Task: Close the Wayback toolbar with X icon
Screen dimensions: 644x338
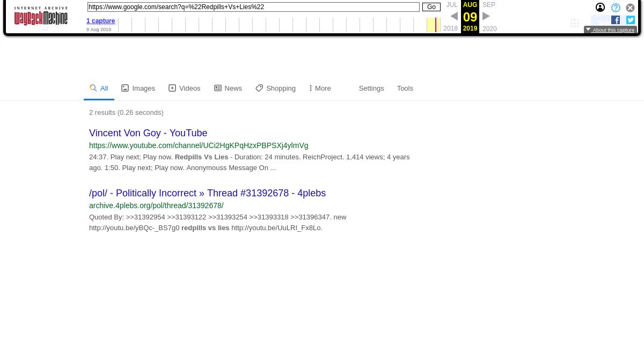Action: (631, 8)
